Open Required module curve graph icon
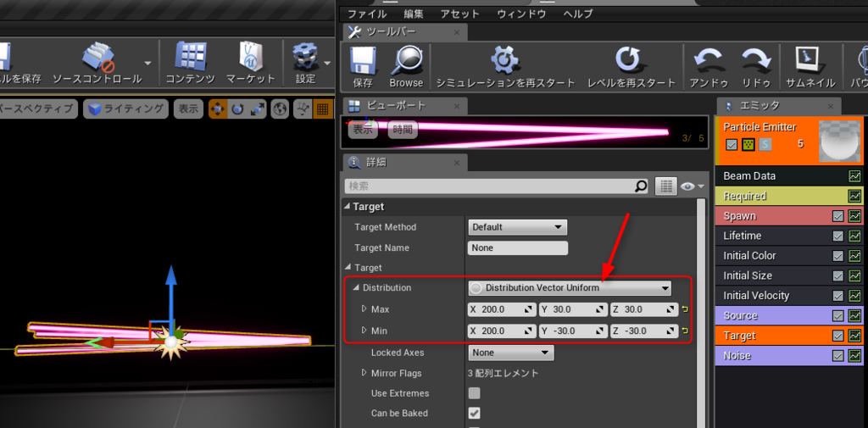 pos(854,196)
